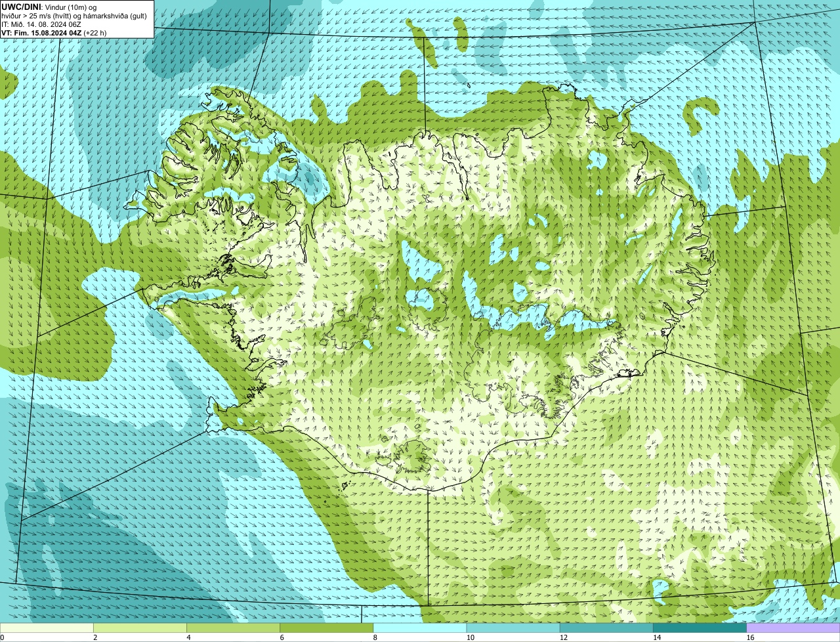Pick the 12–14 m/s teal legend swatch

pos(606,628)
